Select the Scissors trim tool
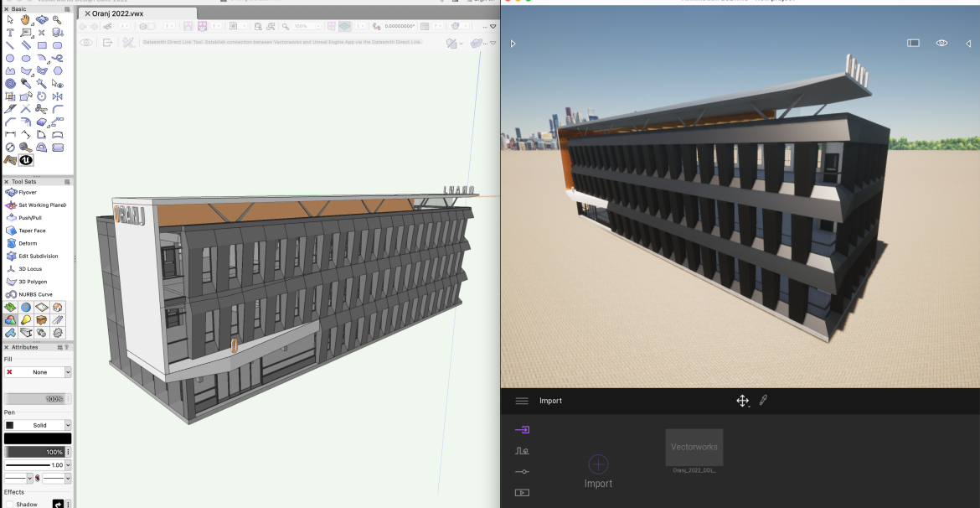 click(42, 109)
